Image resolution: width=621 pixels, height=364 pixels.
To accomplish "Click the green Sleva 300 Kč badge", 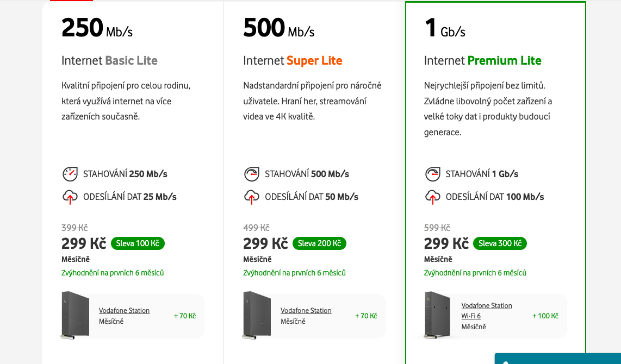I will [x=500, y=243].
